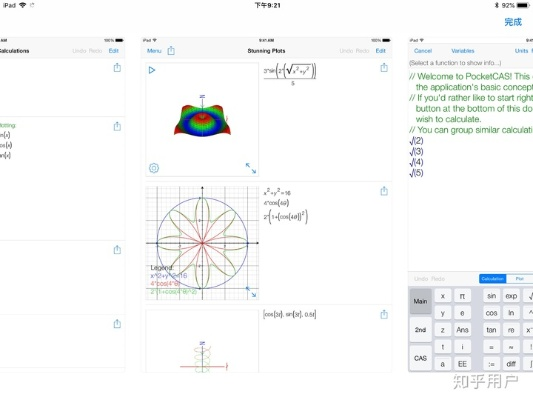533x400 pixels.
Task: Open Variables in PocketCAS editor
Action: tap(463, 51)
